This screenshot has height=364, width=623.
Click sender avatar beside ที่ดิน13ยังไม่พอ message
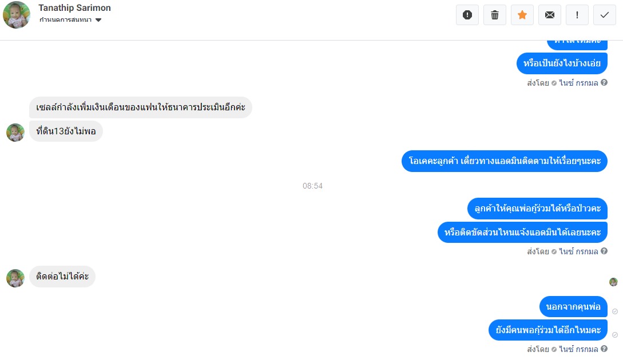coord(15,133)
